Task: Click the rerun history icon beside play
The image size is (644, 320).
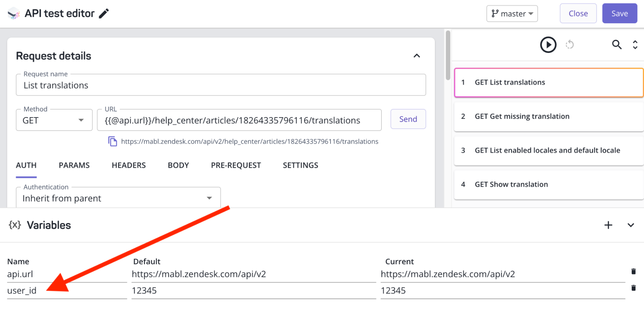Action: click(570, 45)
